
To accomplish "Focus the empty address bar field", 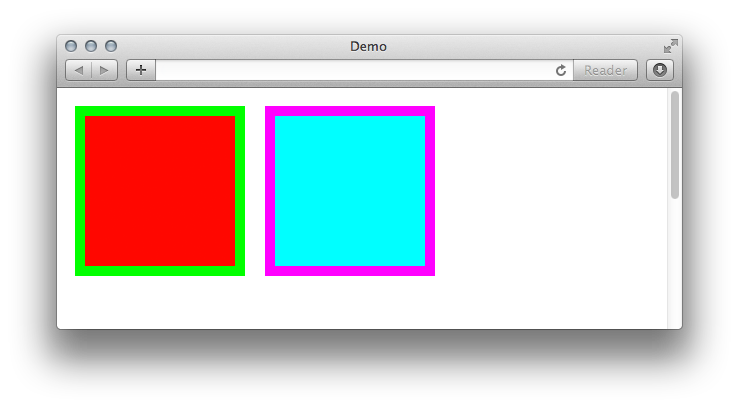I will tap(354, 70).
